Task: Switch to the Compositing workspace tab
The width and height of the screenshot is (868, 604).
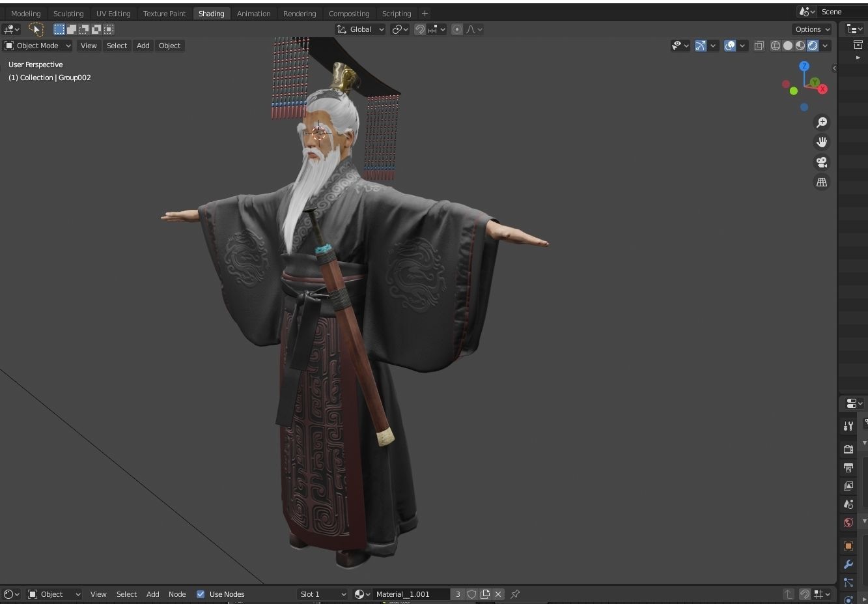Action: (x=349, y=14)
